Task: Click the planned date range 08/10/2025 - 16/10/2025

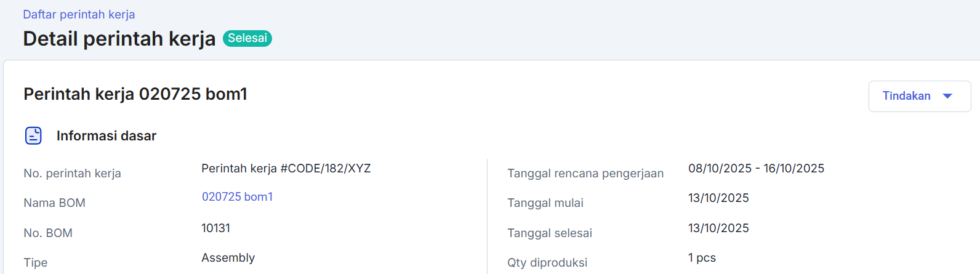Action: (x=756, y=169)
